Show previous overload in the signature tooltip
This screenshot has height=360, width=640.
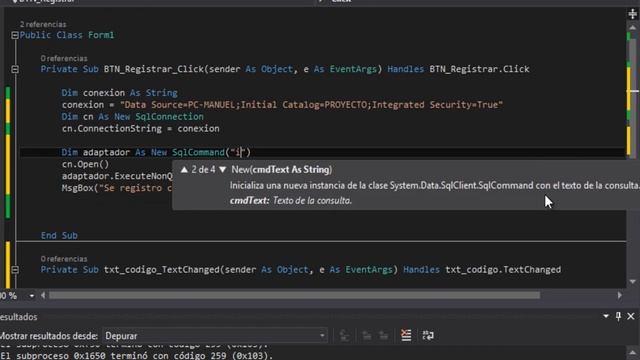[184, 169]
